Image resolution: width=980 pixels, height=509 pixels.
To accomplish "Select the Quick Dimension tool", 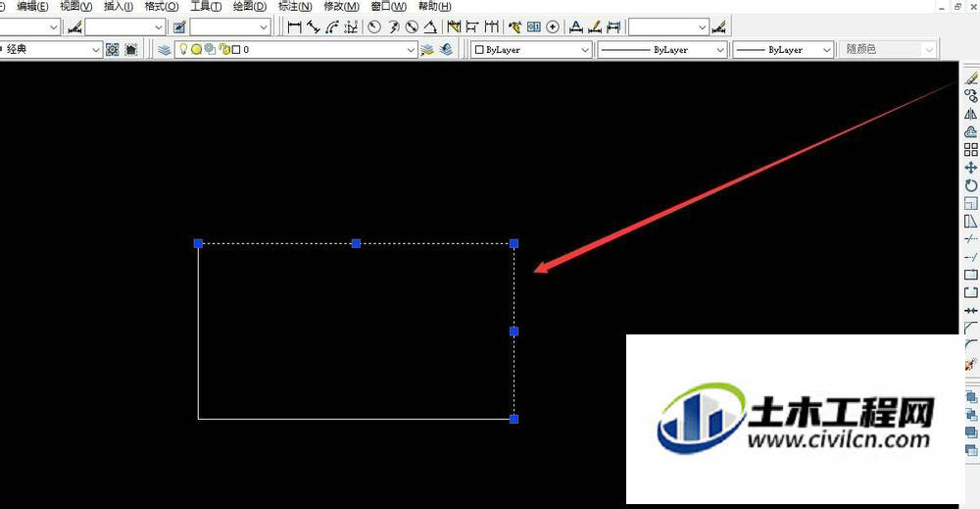I will pyautogui.click(x=454, y=26).
